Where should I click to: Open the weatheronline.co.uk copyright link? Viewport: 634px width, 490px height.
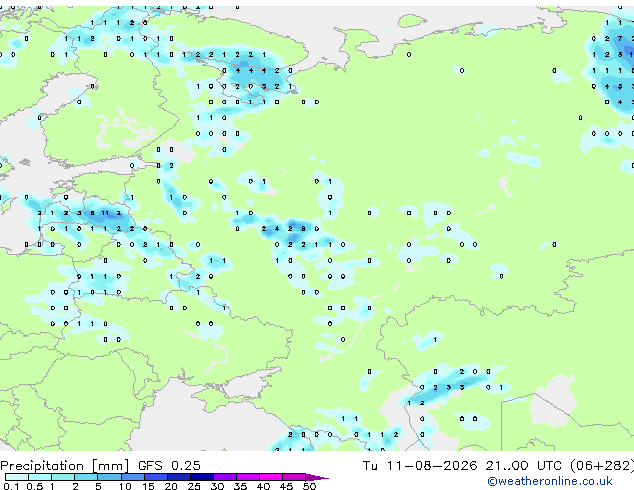pyautogui.click(x=550, y=482)
